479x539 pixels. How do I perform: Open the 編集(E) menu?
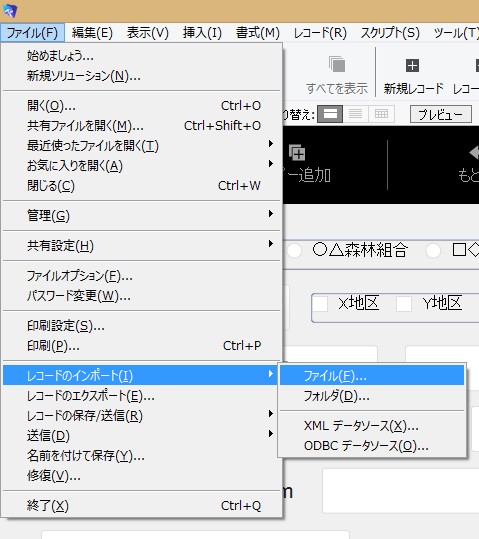pos(92,33)
